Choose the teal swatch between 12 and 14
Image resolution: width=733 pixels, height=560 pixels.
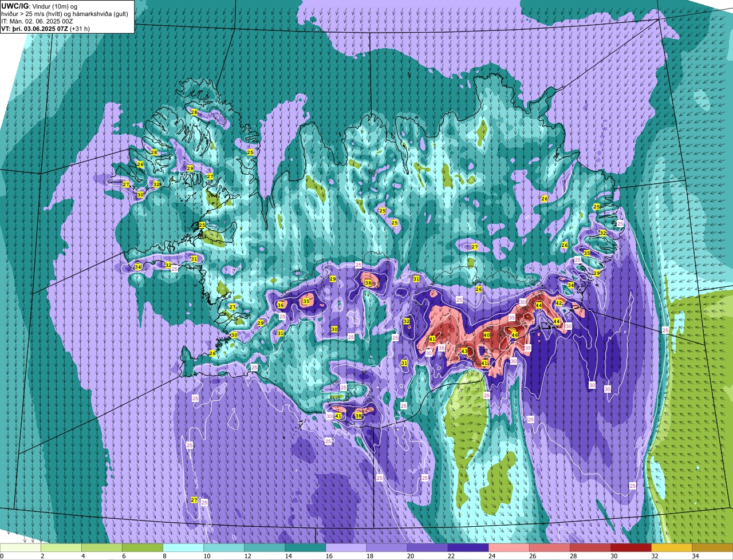(x=265, y=548)
